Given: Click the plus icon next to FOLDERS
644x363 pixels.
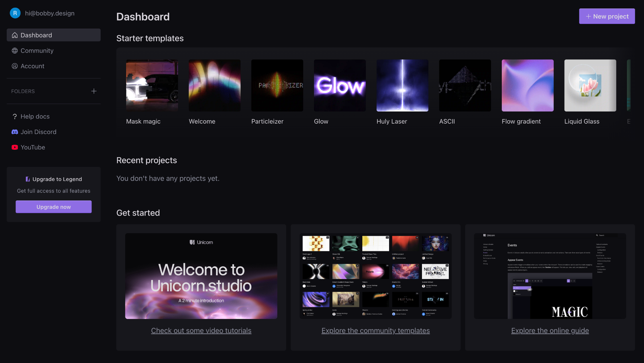Looking at the screenshot, I should tap(94, 91).
